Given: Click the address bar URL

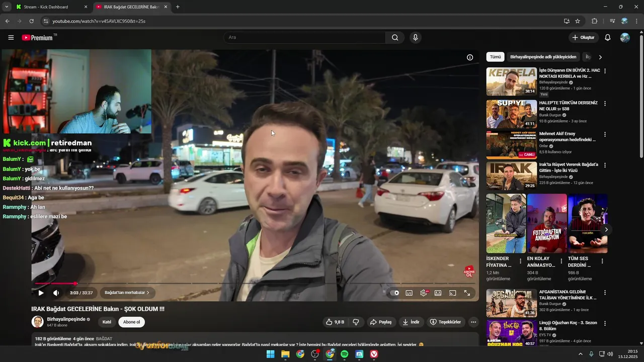Looking at the screenshot, I should (x=99, y=21).
